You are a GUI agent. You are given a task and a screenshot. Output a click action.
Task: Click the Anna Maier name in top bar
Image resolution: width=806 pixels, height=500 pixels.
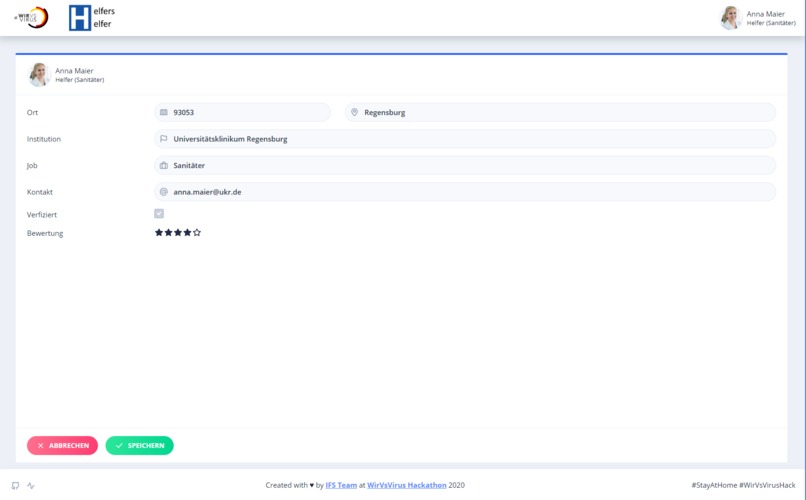(765, 14)
